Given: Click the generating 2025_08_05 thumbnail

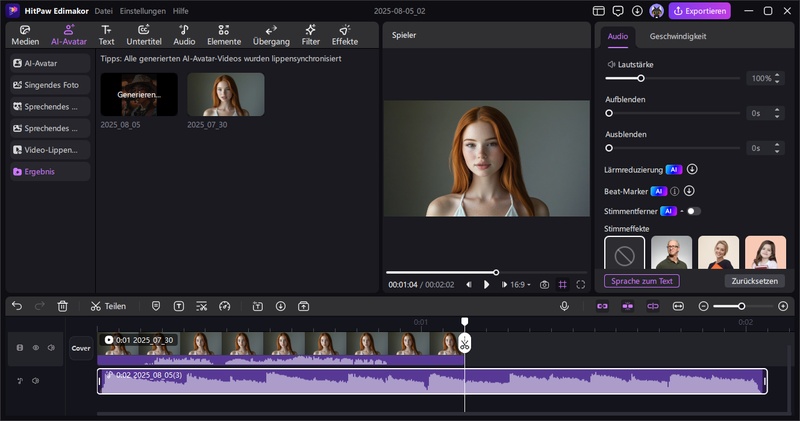Looking at the screenshot, I should (139, 94).
